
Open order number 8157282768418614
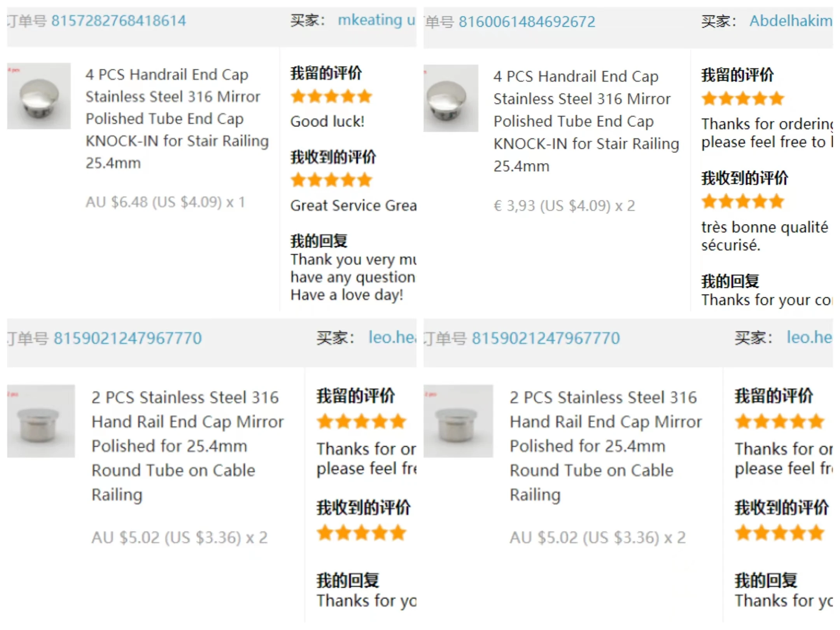tap(119, 21)
